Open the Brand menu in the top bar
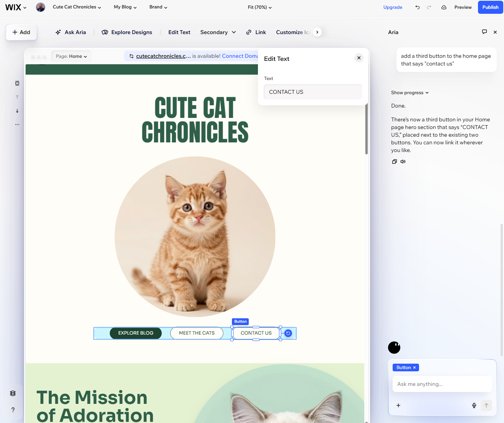The height and width of the screenshot is (423, 504). 158,7
